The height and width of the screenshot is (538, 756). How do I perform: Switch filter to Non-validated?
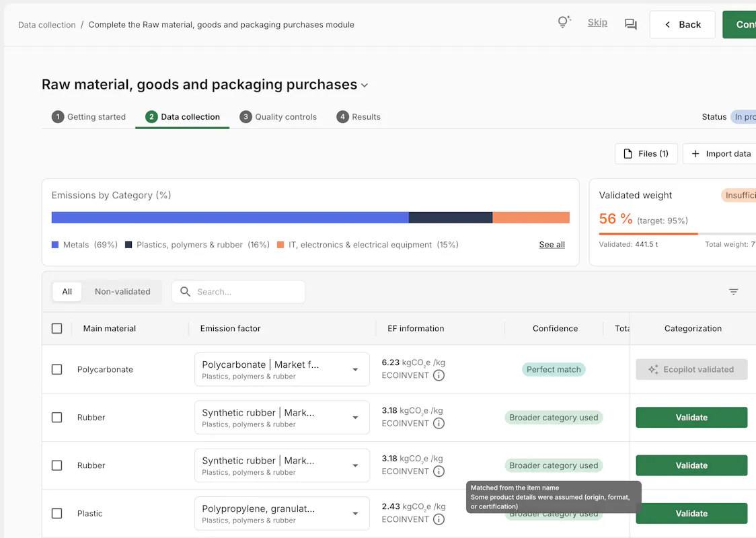point(122,292)
